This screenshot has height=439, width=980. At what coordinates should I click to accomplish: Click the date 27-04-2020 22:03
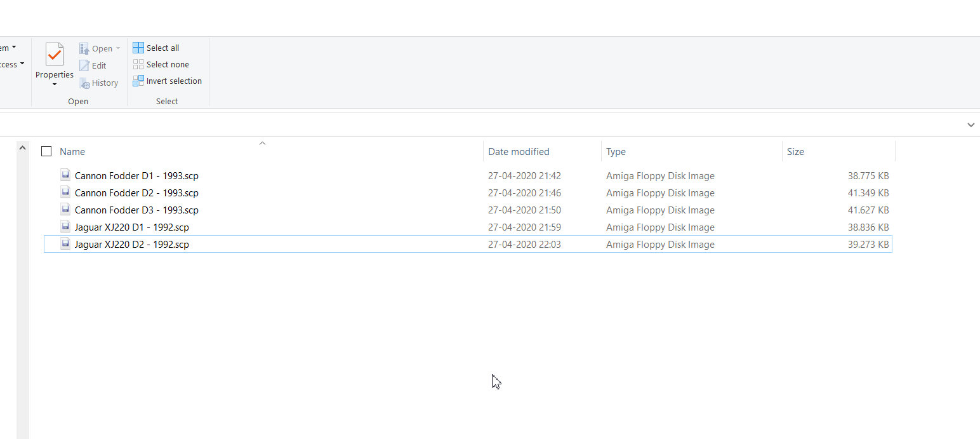pyautogui.click(x=524, y=245)
